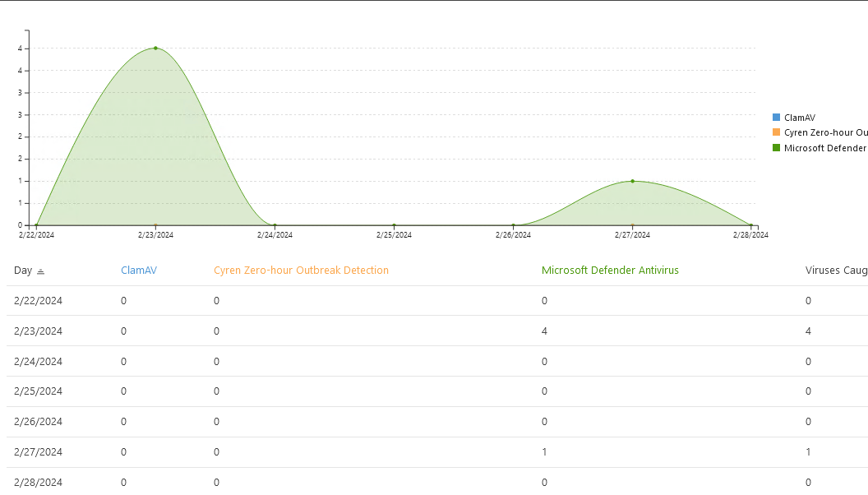Sort by Microsoft Defender Antivirus column header
The width and height of the screenshot is (868, 495).
tap(610, 271)
